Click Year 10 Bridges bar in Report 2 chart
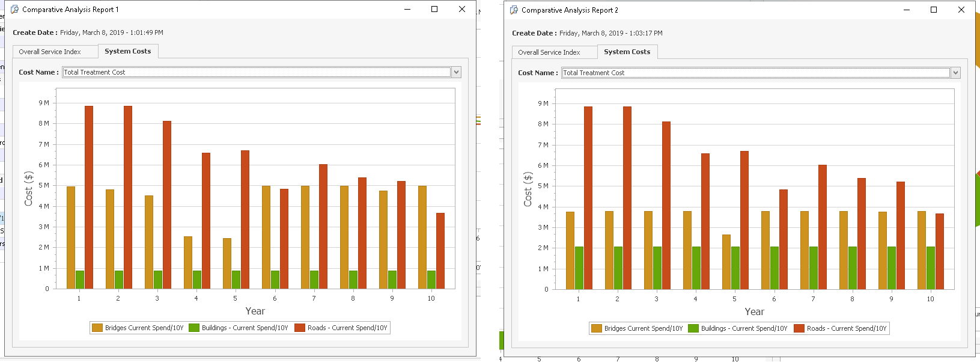 point(922,250)
